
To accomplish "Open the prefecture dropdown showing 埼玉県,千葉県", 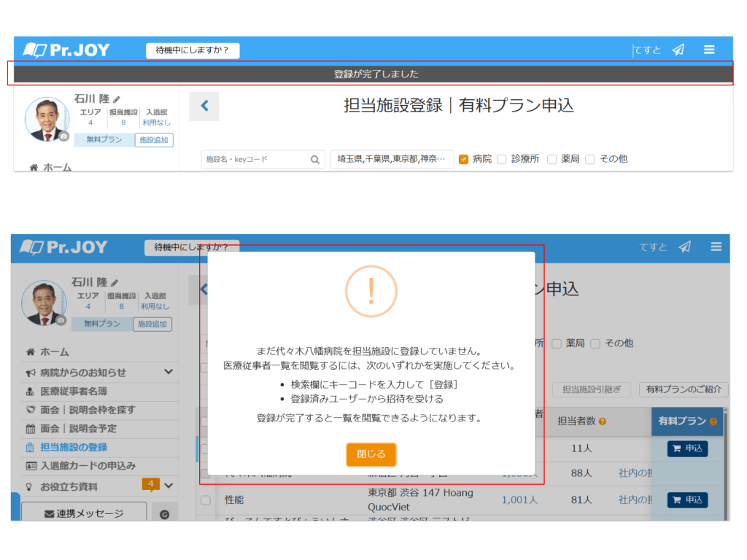I will pos(392,159).
